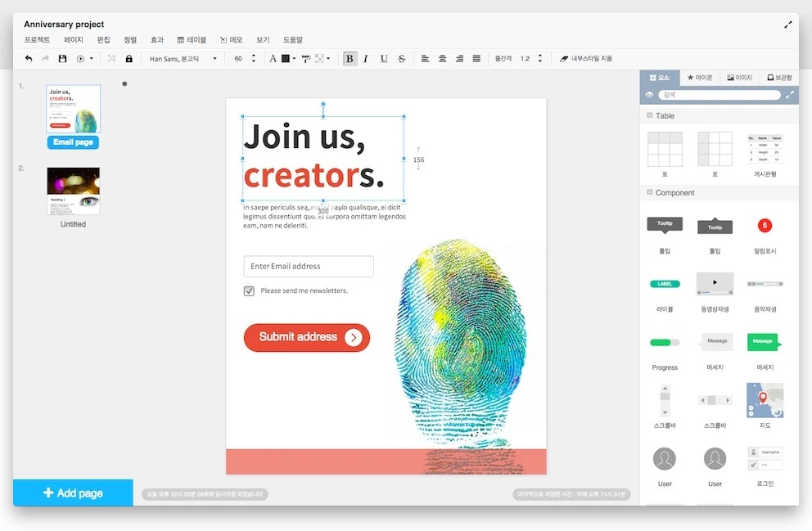Select the Email page thumbnail
Screen dimensions: 812x531
tap(73, 109)
